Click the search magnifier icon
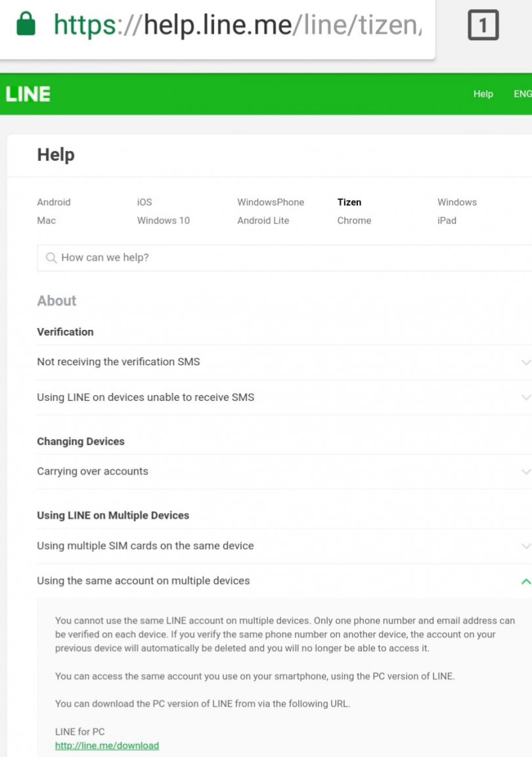Image resolution: width=532 pixels, height=757 pixels. 51,258
